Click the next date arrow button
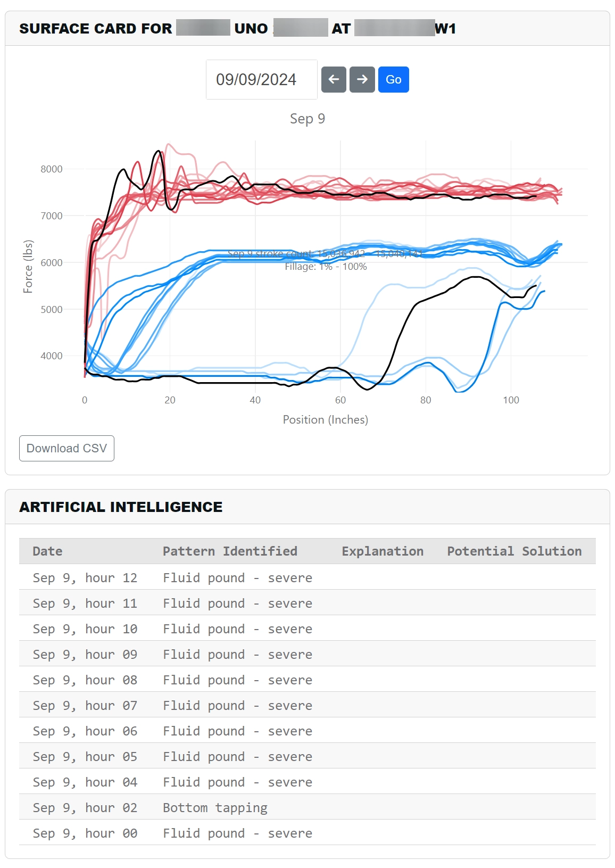This screenshot has width=615, height=868. (x=362, y=79)
